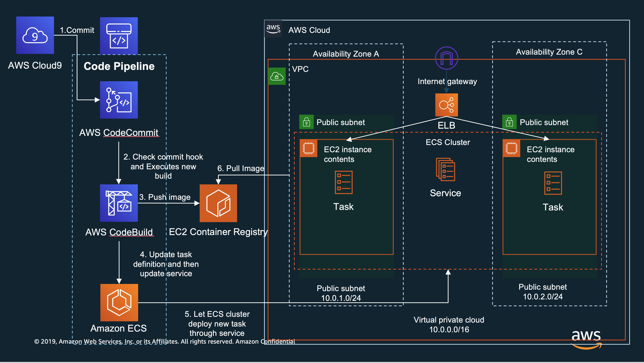Click the '6. Pull Image' step text

click(x=241, y=168)
